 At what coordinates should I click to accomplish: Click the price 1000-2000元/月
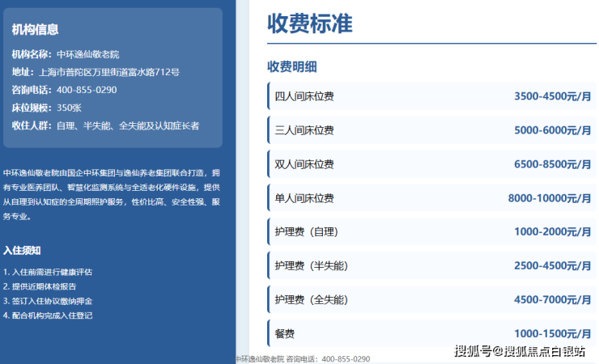552,231
